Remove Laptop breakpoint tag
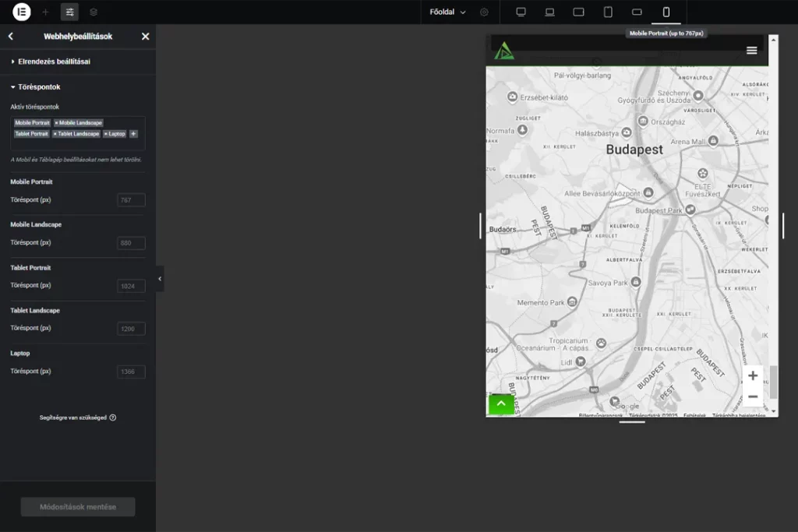Image resolution: width=798 pixels, height=532 pixels. coord(106,134)
